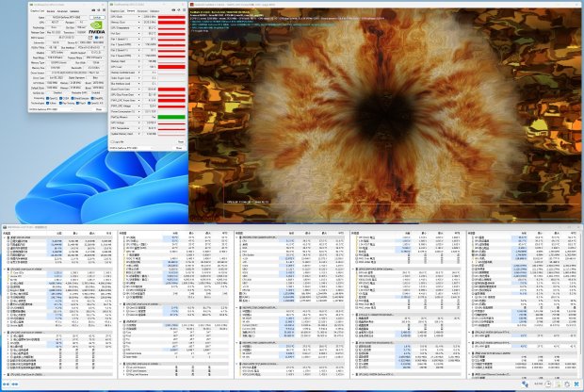Image resolution: width=584 pixels, height=392 pixels.
Task: Open PerfCap Reason sensor dropdown arrow
Action: coord(138,117)
